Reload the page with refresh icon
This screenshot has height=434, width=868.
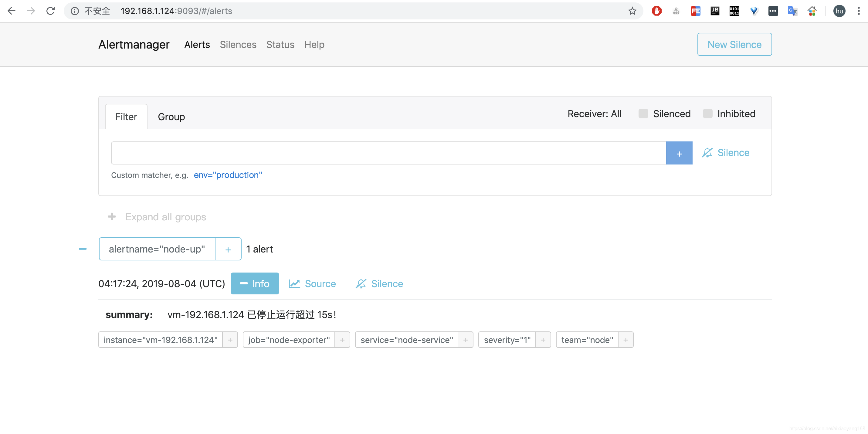click(51, 11)
